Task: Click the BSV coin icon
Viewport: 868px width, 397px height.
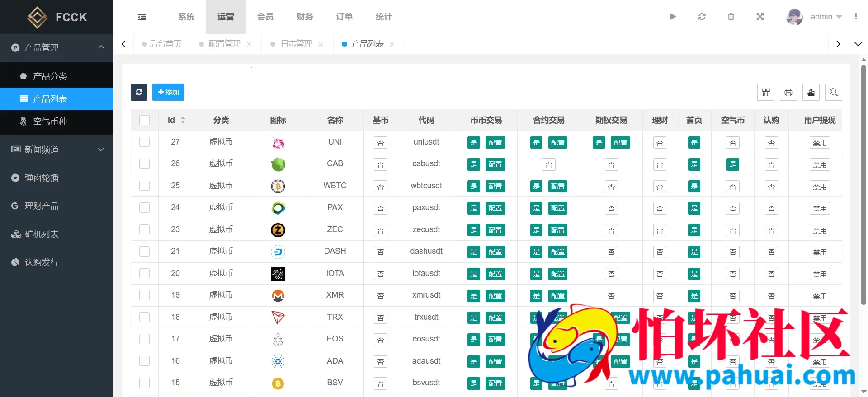Action: [x=278, y=383]
